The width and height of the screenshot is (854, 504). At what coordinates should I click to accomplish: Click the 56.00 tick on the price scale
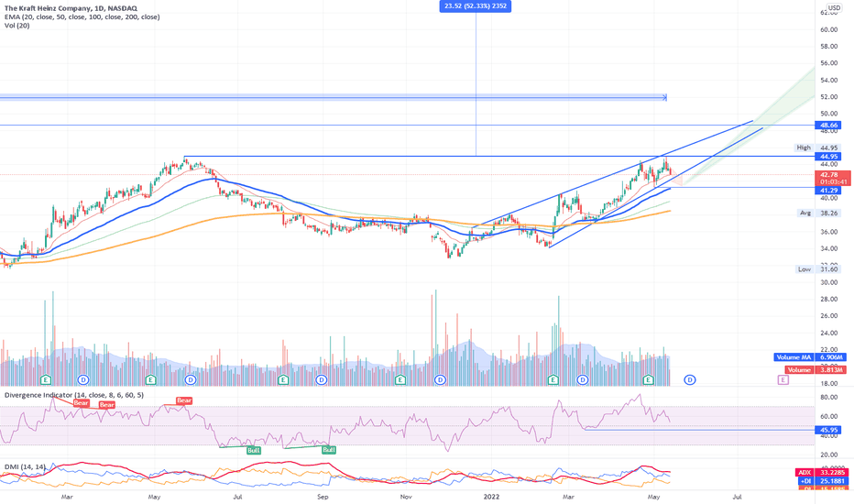click(x=829, y=63)
